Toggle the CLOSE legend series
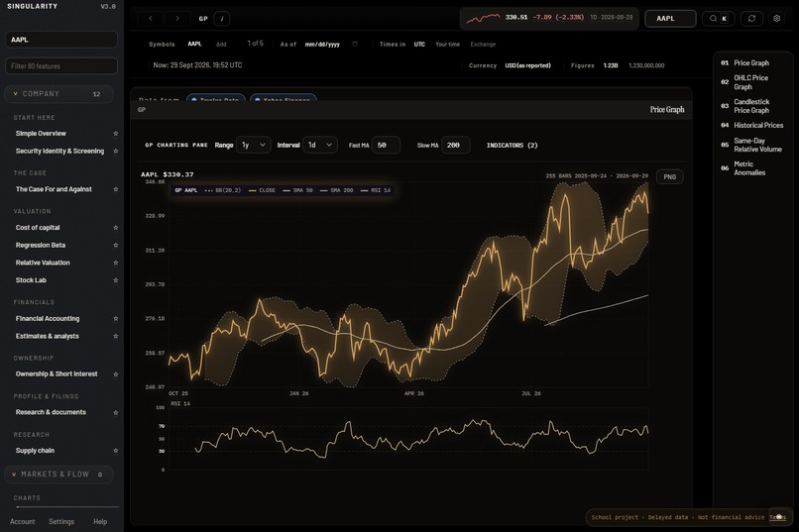 [x=263, y=190]
